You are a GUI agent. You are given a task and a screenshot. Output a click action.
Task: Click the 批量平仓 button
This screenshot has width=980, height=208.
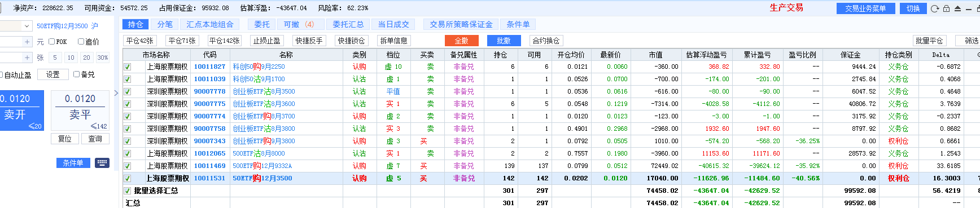pos(929,41)
